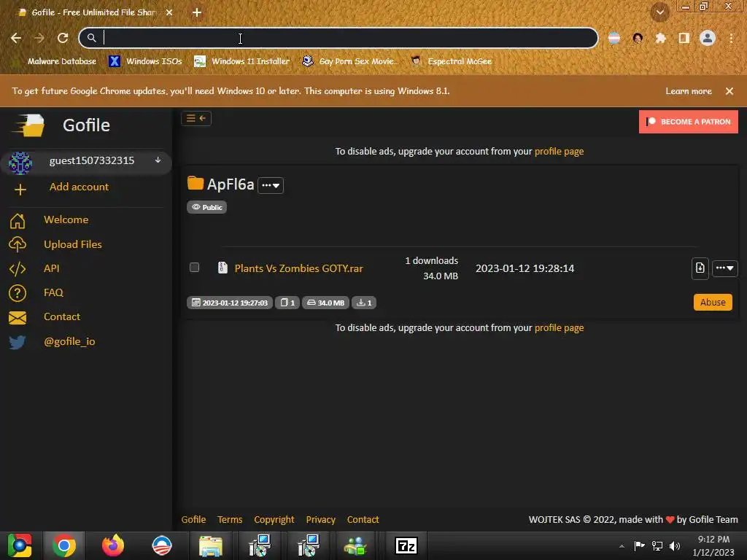Click the Public visibility badge
This screenshot has height=560, width=747.
coord(206,207)
